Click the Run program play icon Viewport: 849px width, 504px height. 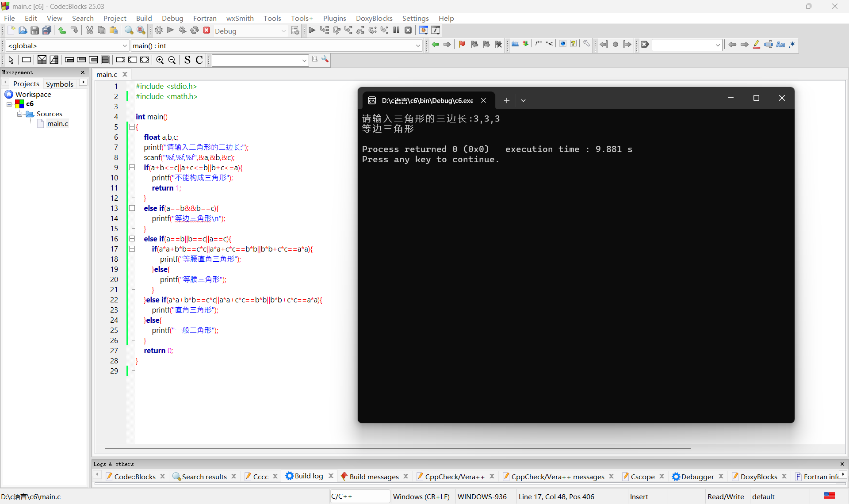171,31
